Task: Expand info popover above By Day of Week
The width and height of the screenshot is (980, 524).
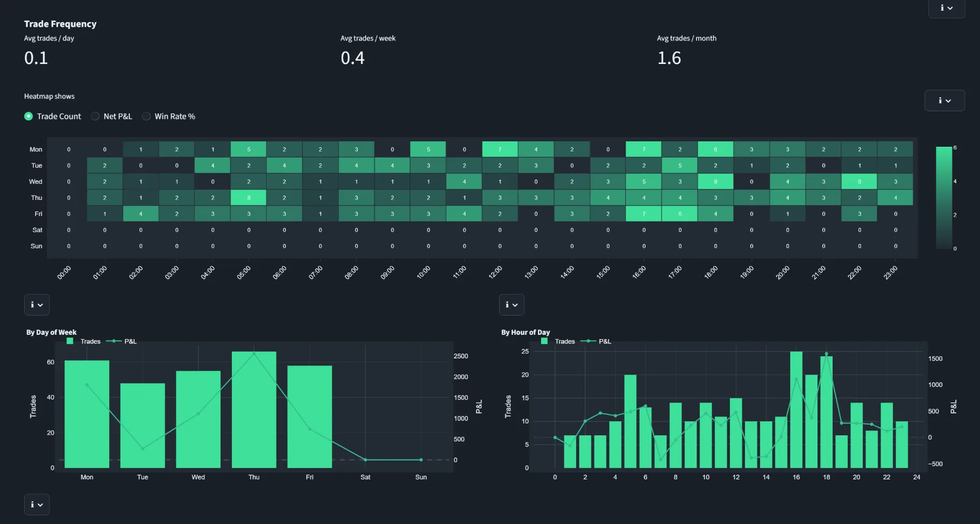Action: (37, 305)
